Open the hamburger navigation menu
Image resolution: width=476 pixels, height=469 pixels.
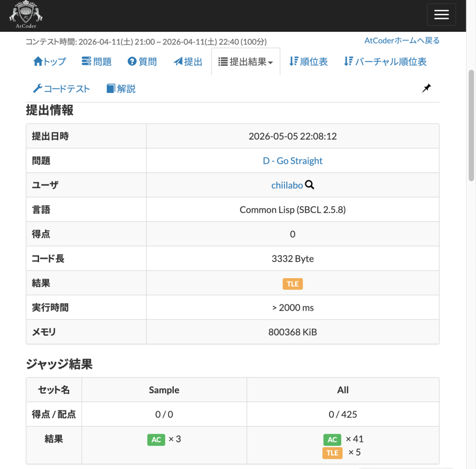(x=441, y=14)
